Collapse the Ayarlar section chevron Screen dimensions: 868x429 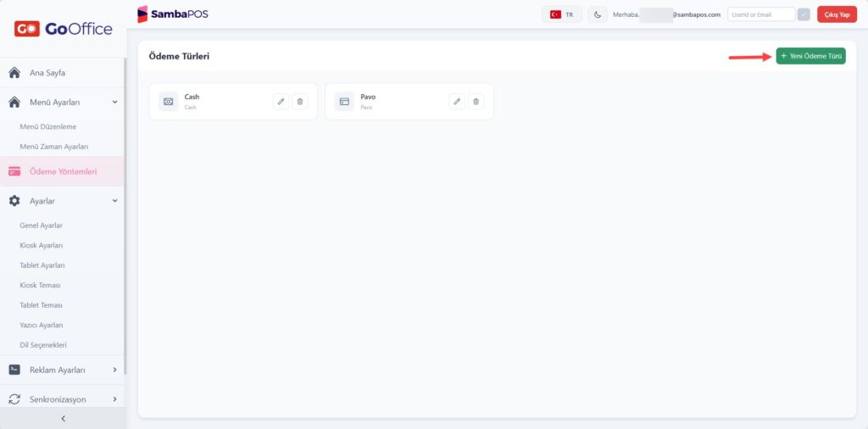tap(114, 201)
